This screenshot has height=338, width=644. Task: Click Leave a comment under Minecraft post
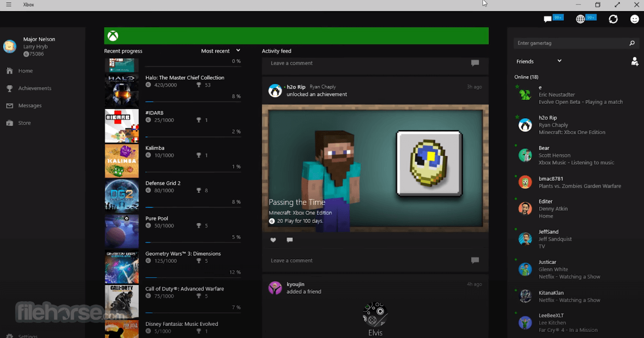(292, 261)
